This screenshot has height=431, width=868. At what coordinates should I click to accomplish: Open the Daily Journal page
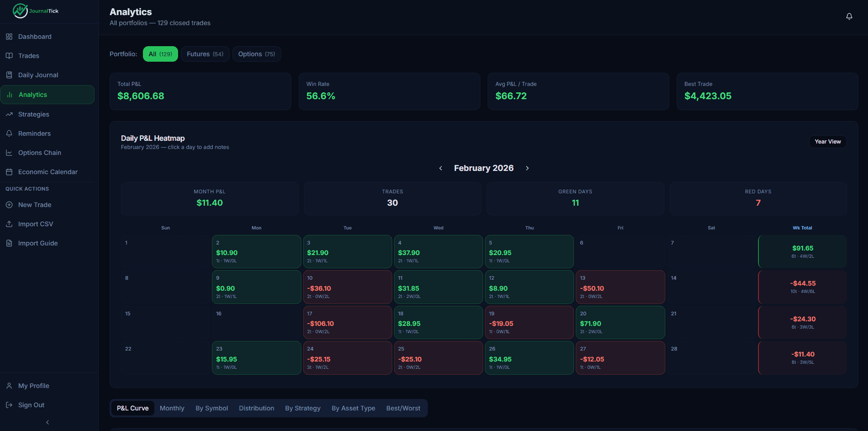tap(38, 74)
